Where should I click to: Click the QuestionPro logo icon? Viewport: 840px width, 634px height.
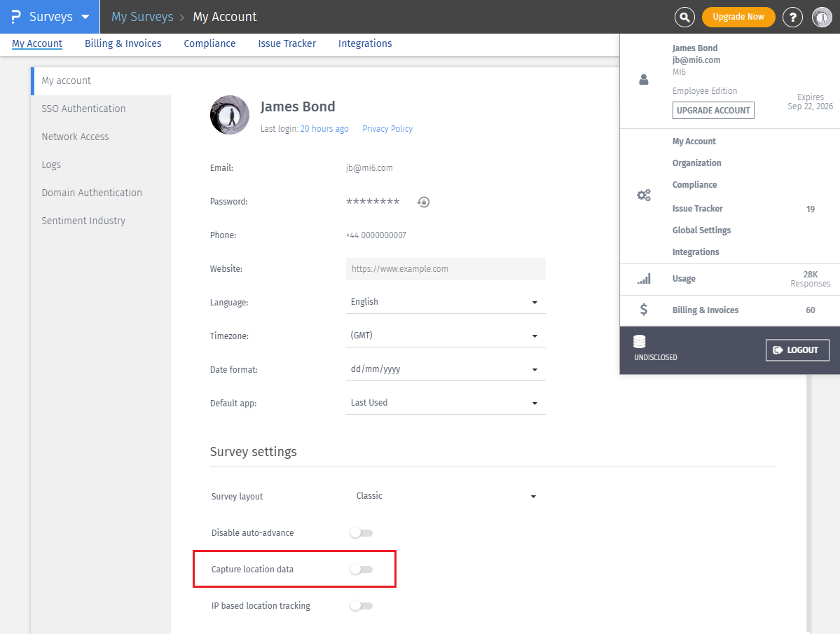(16, 17)
